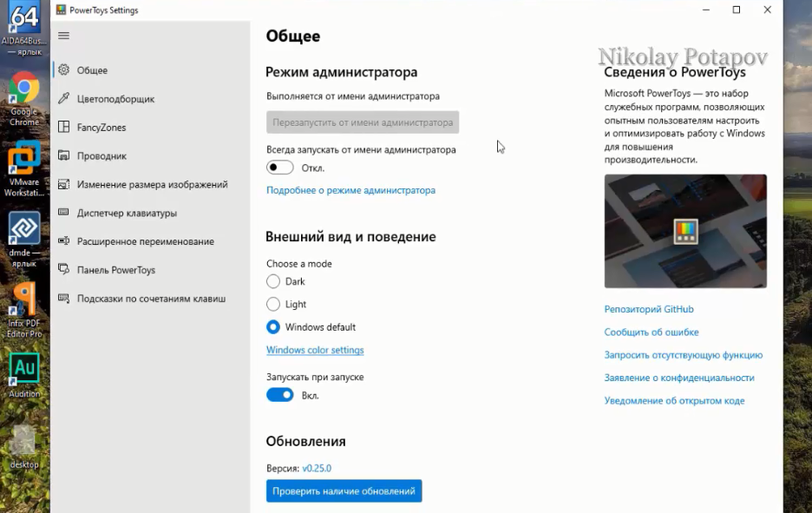The image size is (812, 513).
Task: Minimize the PowerToys Settings window
Action: coord(706,10)
